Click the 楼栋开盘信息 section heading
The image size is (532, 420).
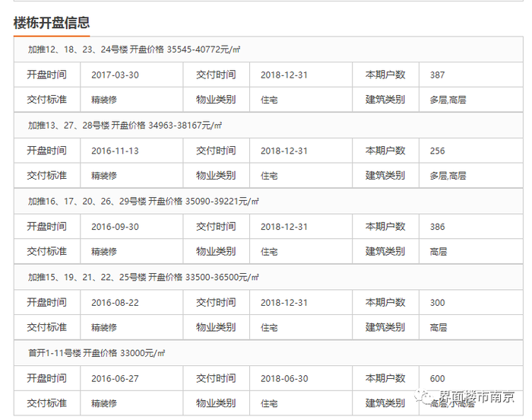[x=52, y=23]
